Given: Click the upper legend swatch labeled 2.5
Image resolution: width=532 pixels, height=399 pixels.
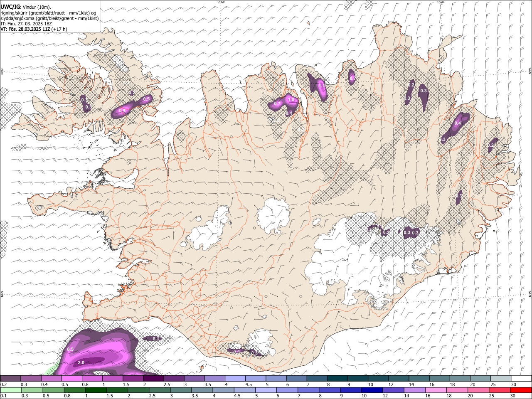Looking at the screenshot, I should point(174,378).
